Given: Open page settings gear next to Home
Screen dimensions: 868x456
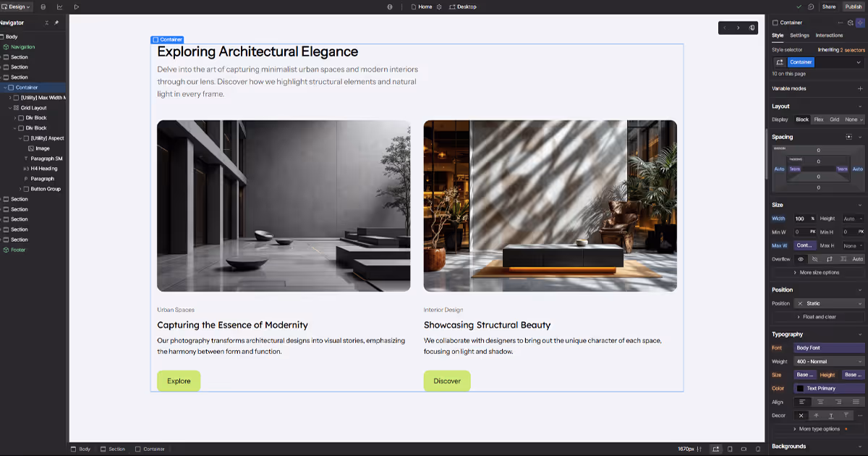Looking at the screenshot, I should pyautogui.click(x=439, y=7).
